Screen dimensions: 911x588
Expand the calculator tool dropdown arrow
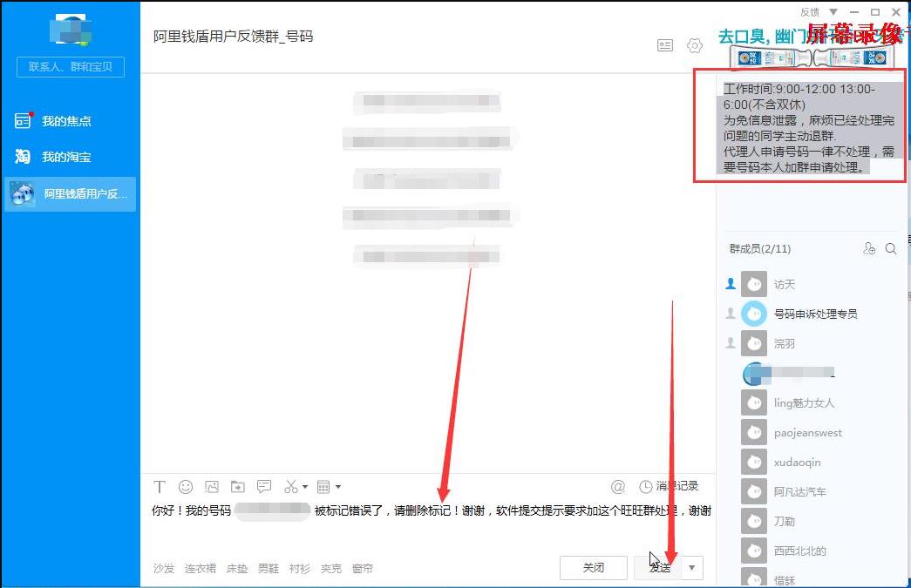coord(338,487)
